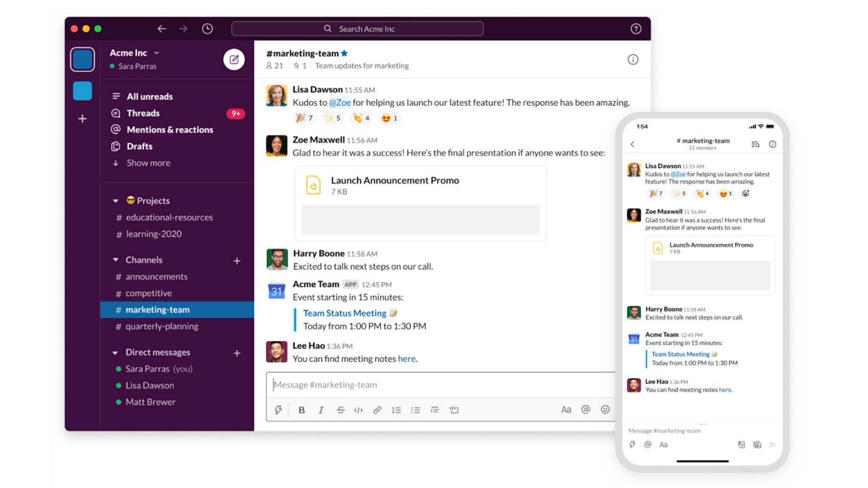The height and width of the screenshot is (488, 868).
Task: Select Mentions & reactions
Action: point(169,130)
